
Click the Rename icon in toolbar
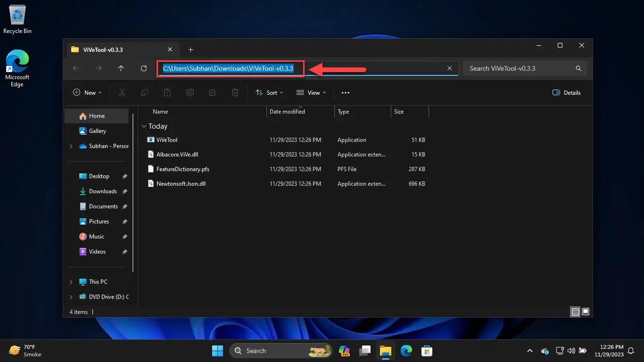coord(190,92)
